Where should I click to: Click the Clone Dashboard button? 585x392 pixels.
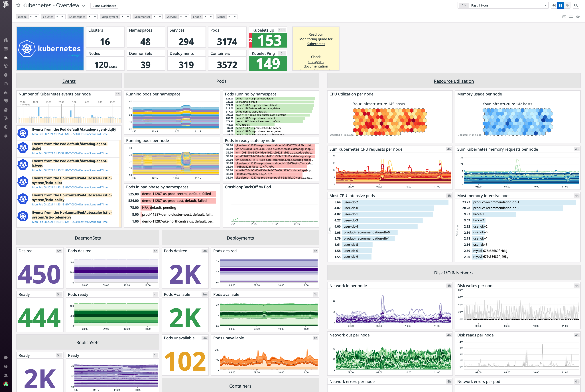(104, 5)
